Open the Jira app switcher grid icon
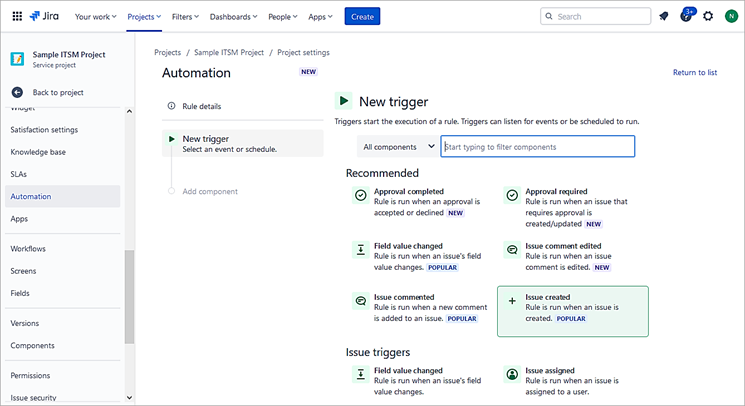This screenshot has width=745, height=406. (17, 16)
